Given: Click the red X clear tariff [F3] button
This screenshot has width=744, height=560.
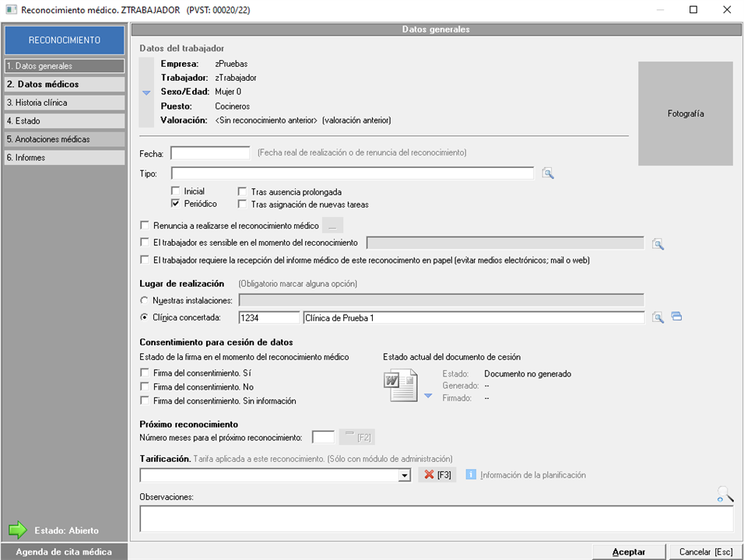Looking at the screenshot, I should (437, 475).
